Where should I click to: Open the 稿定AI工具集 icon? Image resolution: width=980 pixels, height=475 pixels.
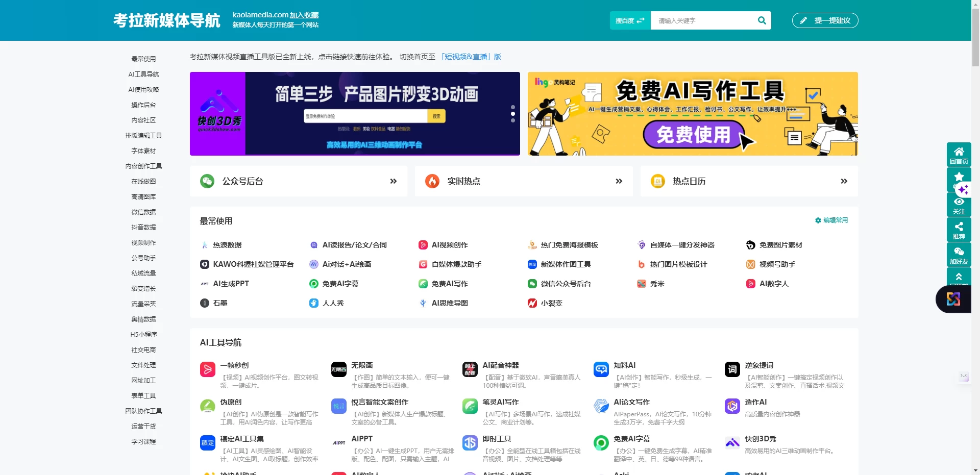click(x=207, y=443)
